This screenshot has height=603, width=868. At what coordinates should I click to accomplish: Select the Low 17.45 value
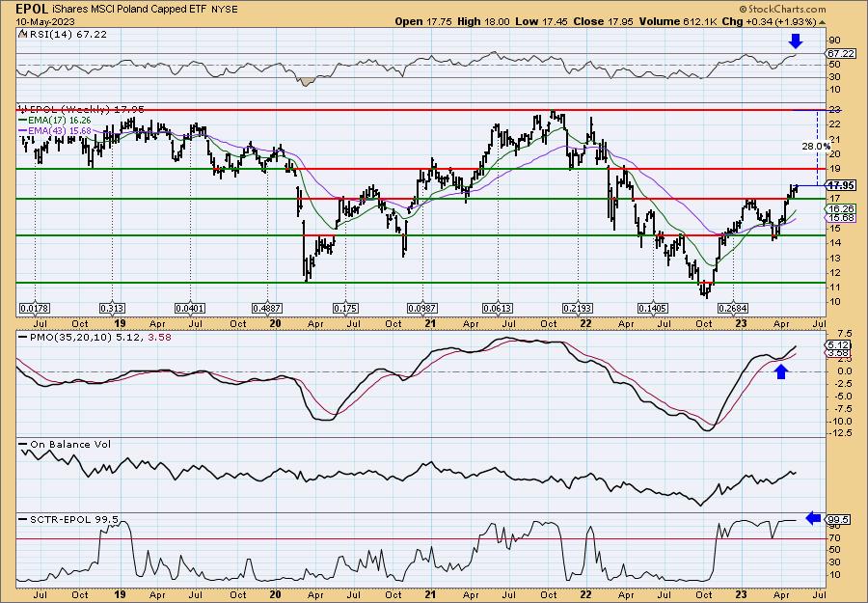pos(540,21)
